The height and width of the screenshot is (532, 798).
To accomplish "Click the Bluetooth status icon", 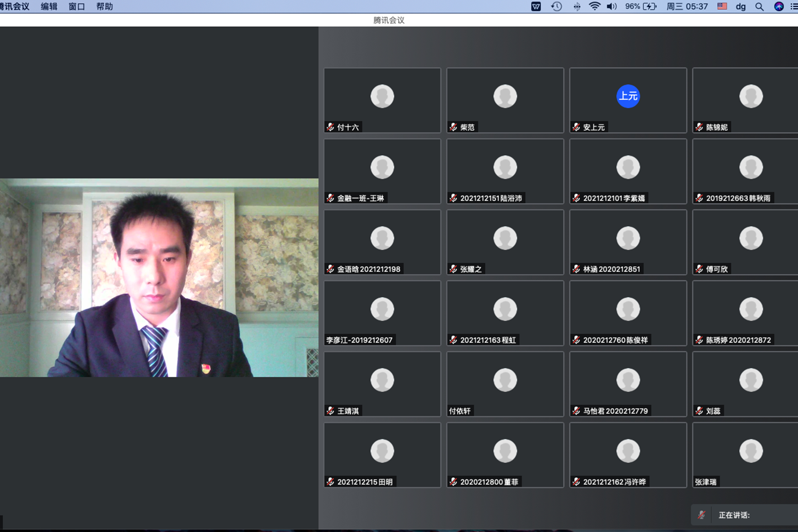I will (577, 6).
